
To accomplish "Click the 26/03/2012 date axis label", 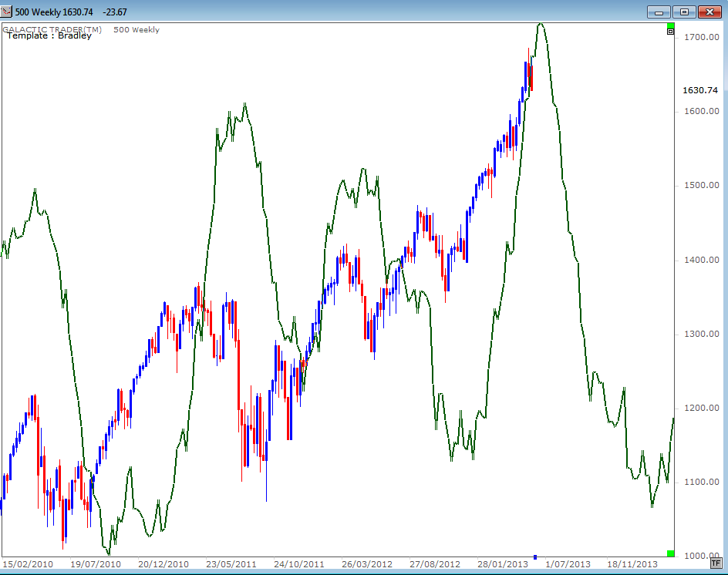I will click(x=367, y=564).
